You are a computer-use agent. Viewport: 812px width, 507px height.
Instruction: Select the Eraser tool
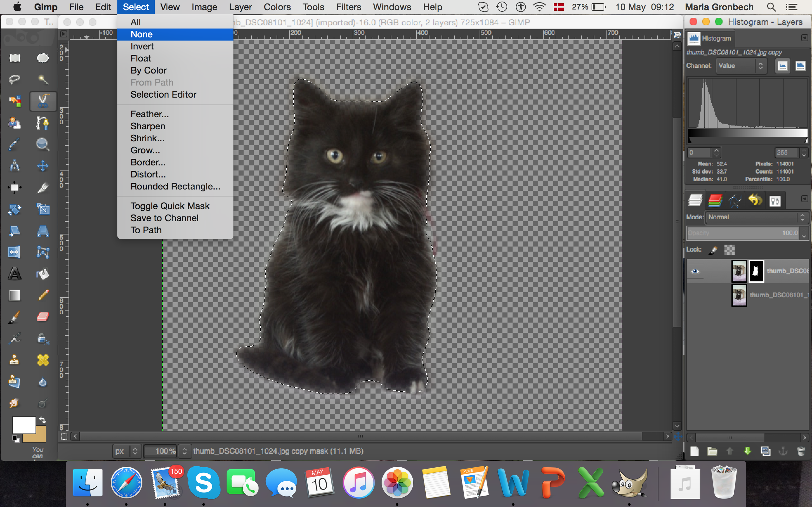(43, 317)
